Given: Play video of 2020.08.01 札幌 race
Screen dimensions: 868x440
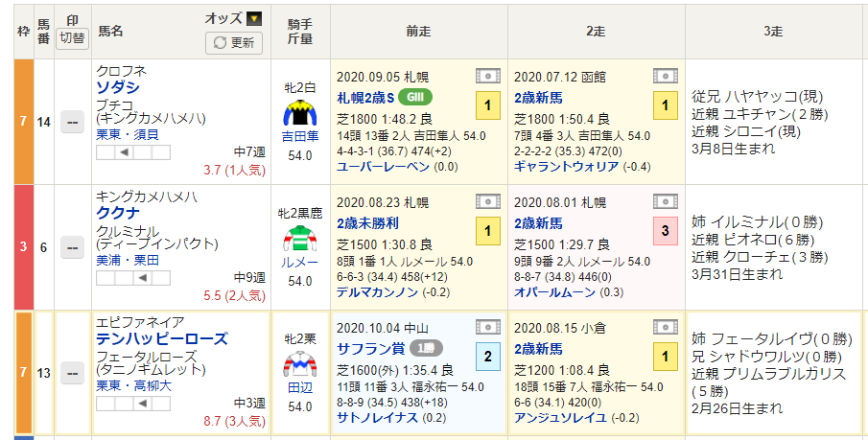Looking at the screenshot, I should click(x=665, y=201).
